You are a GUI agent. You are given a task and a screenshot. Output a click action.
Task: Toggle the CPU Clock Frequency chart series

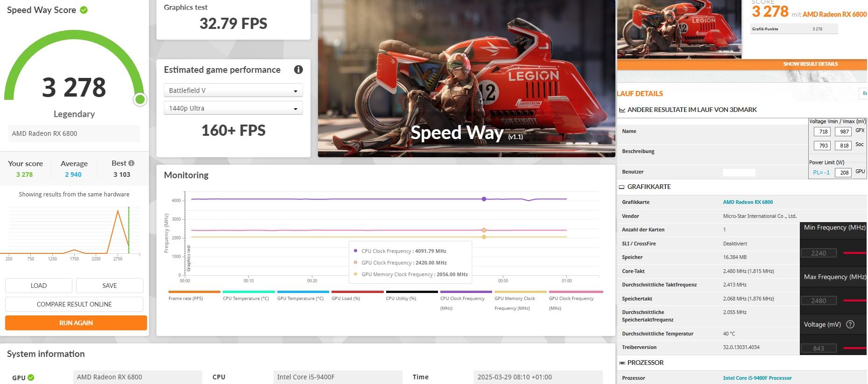point(466,300)
